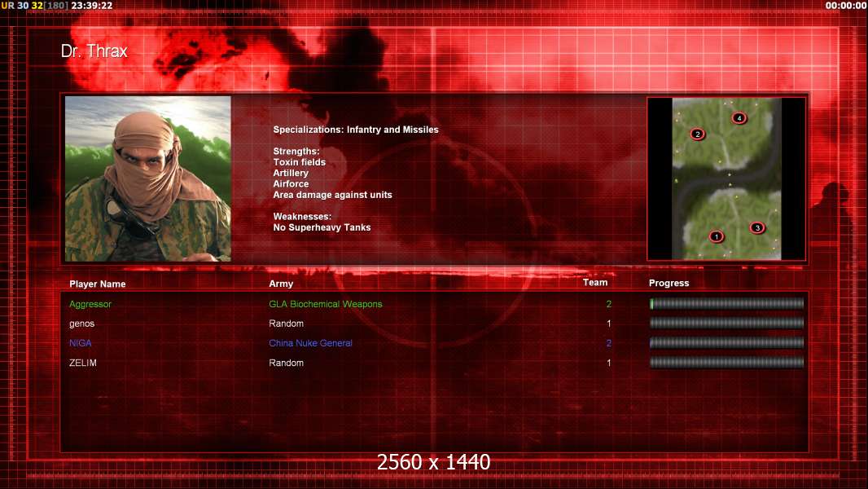Click start position marker 1 on minimap

(x=716, y=236)
